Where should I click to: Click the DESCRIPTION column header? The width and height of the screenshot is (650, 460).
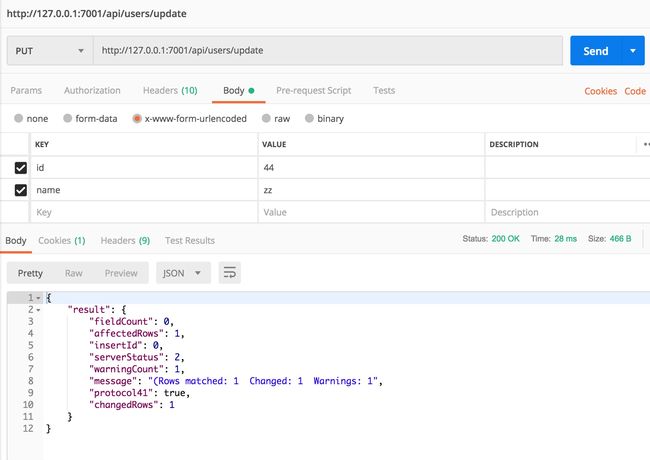tap(514, 144)
